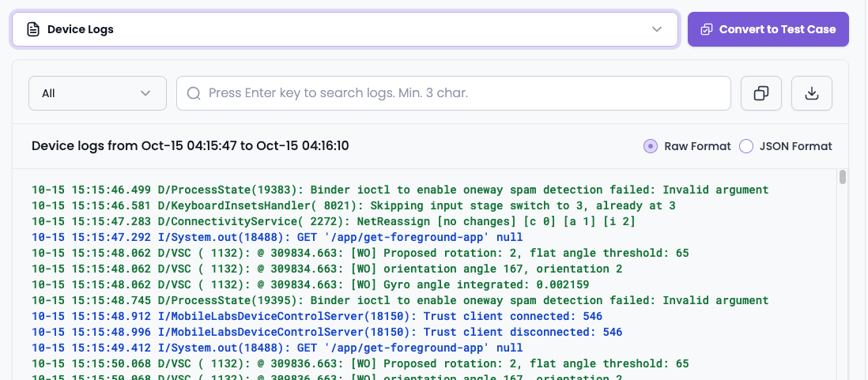Click 15:15:50.068 Proposed rotation log line
868x380 pixels.
pos(360,363)
